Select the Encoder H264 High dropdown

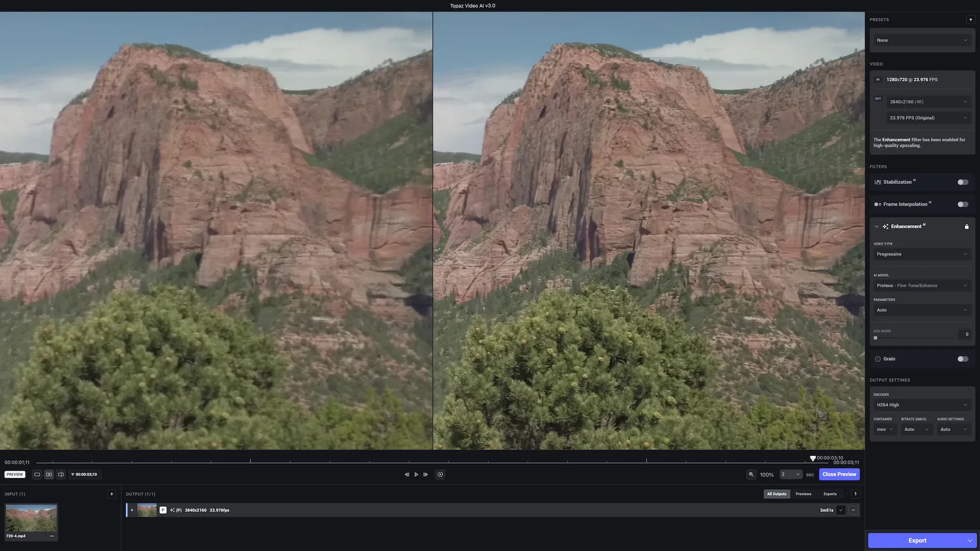pyautogui.click(x=921, y=405)
